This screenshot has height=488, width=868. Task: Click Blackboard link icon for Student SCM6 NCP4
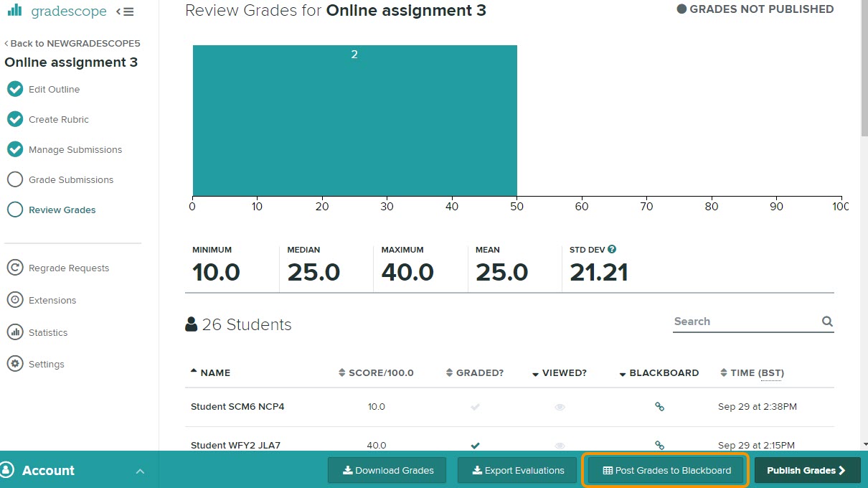click(x=659, y=406)
